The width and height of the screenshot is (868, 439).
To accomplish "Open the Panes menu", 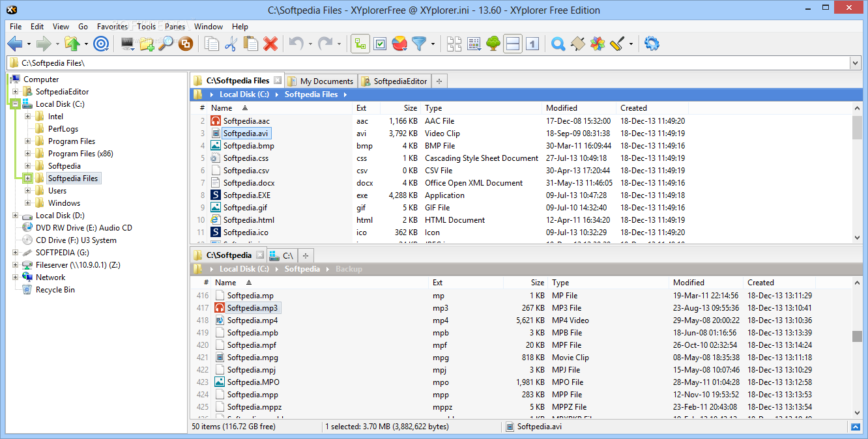I will click(x=175, y=27).
